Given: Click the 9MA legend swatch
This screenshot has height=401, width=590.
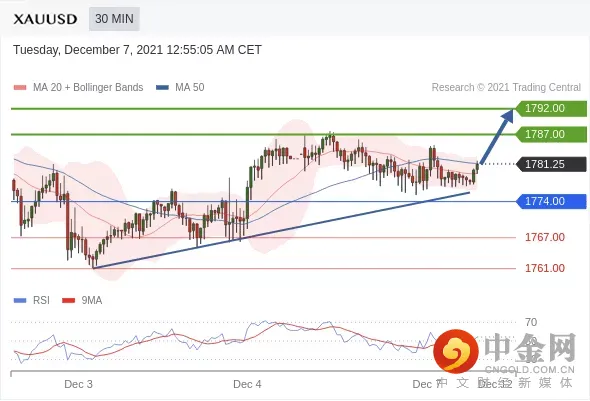Looking at the screenshot, I should click(x=68, y=301).
